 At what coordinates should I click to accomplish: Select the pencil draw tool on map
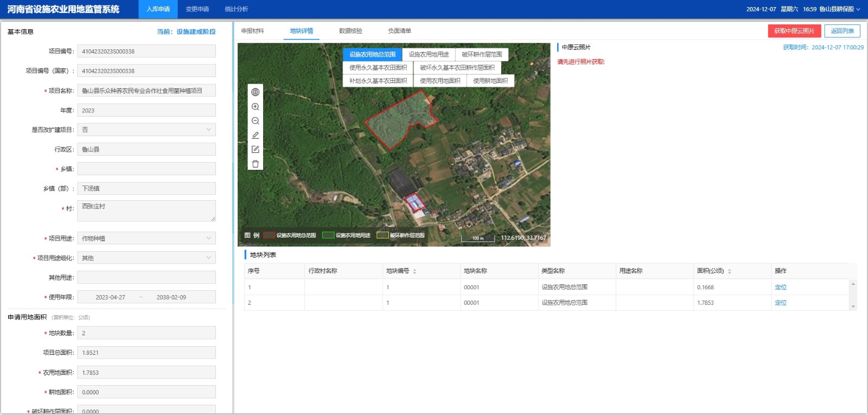click(x=256, y=135)
